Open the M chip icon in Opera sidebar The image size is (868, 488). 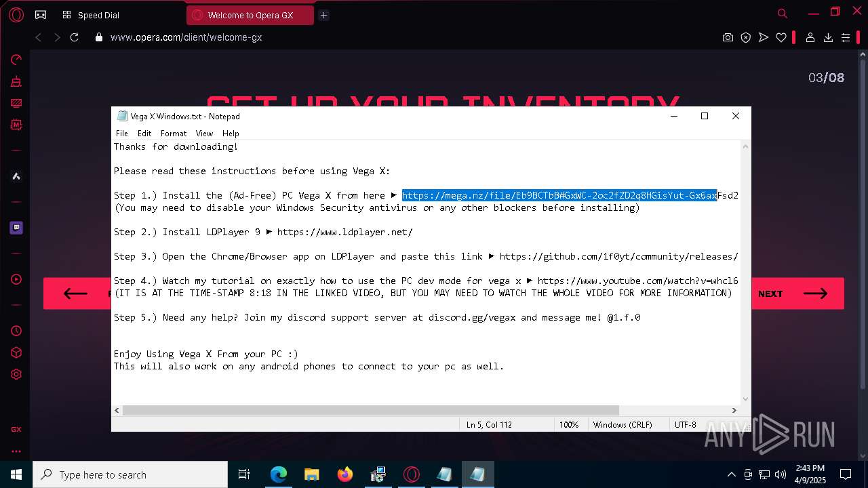[x=16, y=125]
